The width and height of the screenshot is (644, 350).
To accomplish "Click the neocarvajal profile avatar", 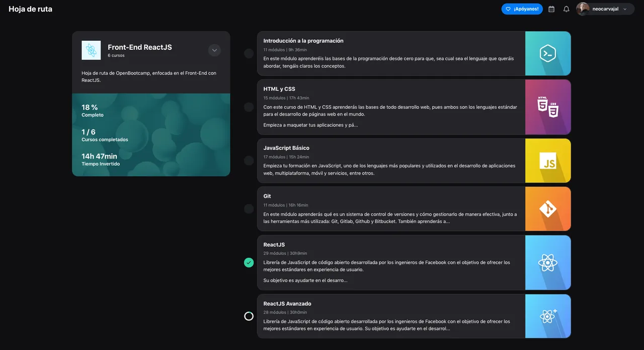I will pos(583,9).
